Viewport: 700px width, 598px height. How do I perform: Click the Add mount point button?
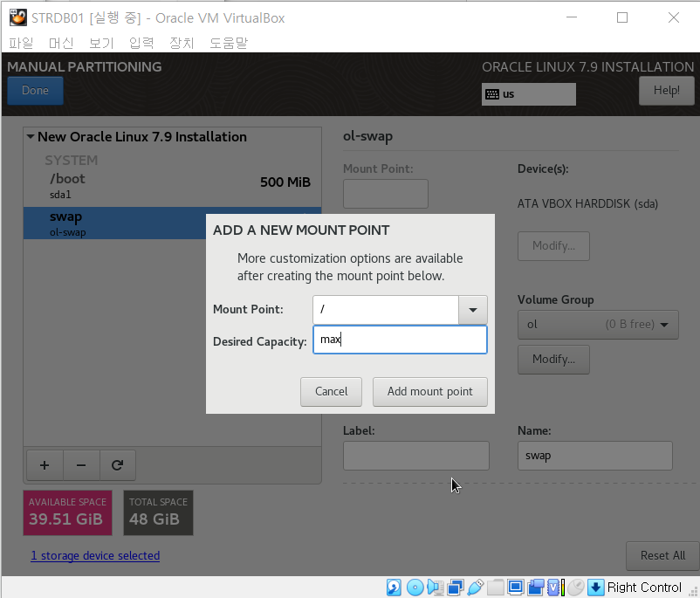tap(430, 392)
